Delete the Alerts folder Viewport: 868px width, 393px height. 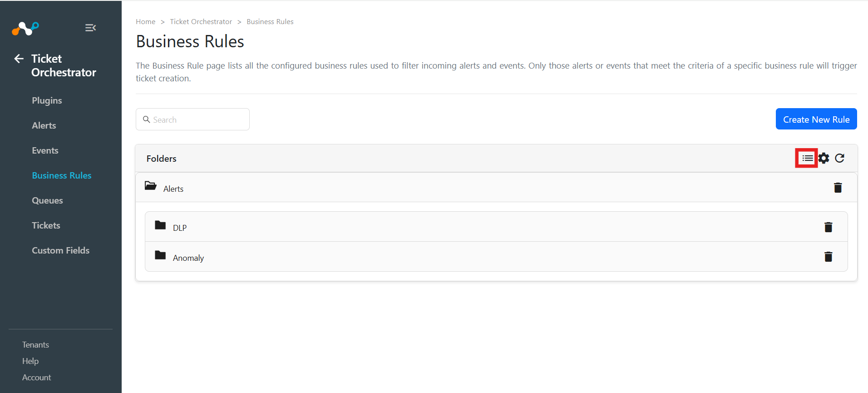[x=838, y=188]
